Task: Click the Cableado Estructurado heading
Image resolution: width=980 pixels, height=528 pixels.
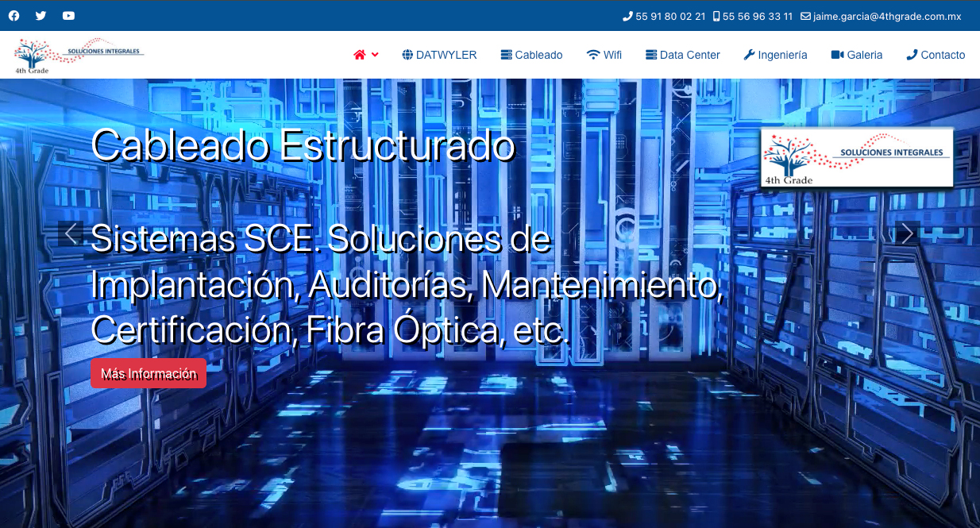Action: pos(303,145)
